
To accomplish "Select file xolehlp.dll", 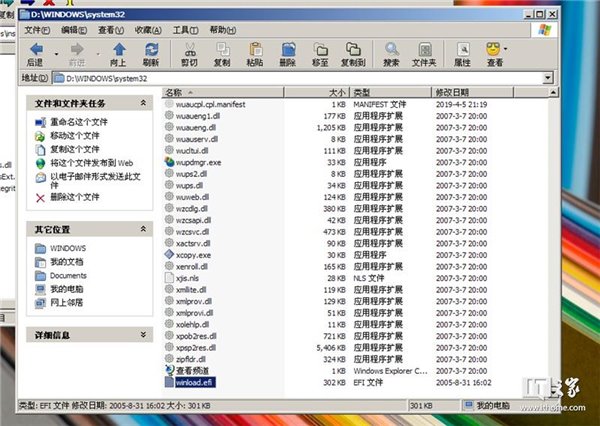I will (x=192, y=324).
